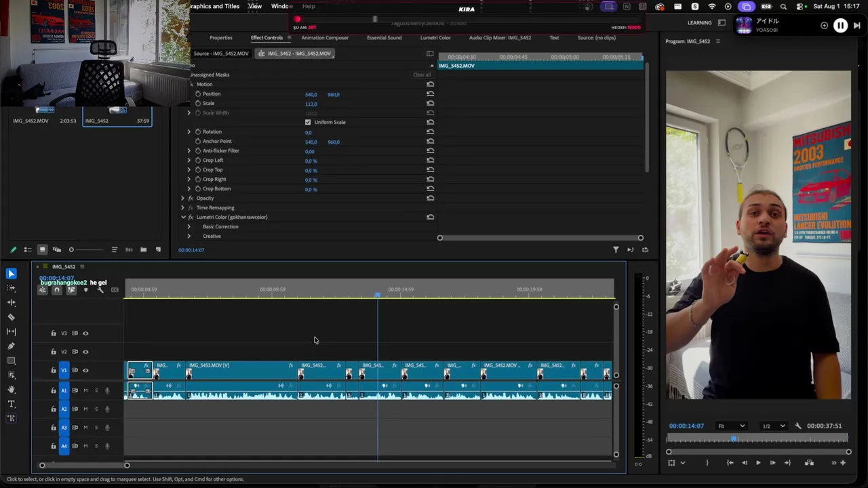
Task: Toggle V1 track output eye
Action: click(85, 371)
